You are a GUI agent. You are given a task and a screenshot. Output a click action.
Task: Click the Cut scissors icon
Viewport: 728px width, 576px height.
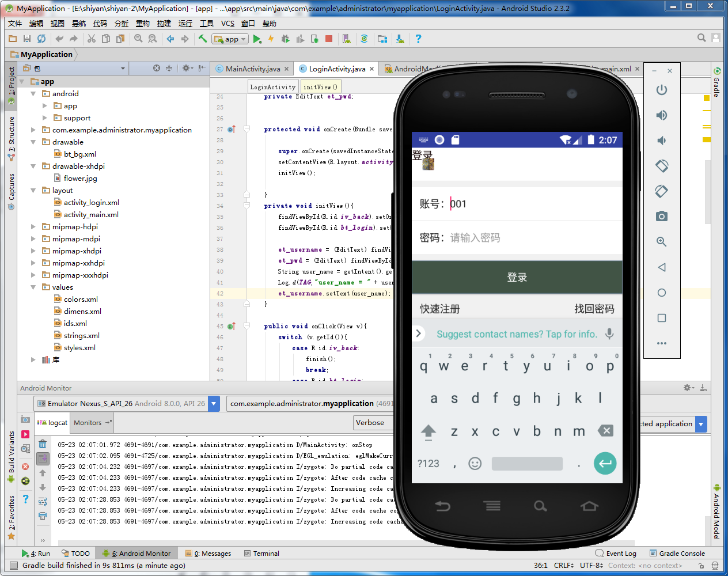tap(92, 39)
